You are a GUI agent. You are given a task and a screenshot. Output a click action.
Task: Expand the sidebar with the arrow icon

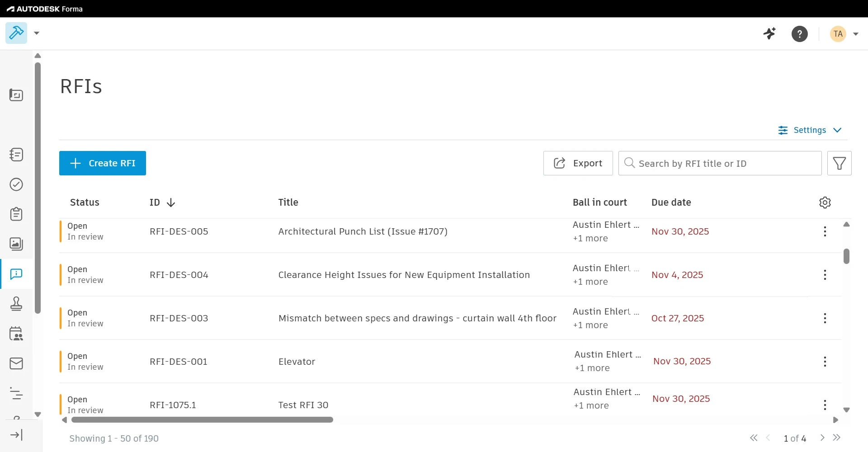pos(16,435)
